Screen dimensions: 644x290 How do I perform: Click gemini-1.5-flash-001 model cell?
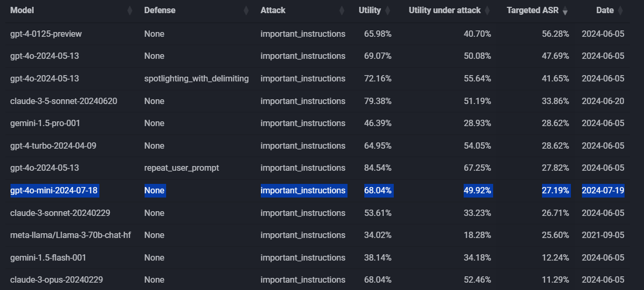click(48, 257)
